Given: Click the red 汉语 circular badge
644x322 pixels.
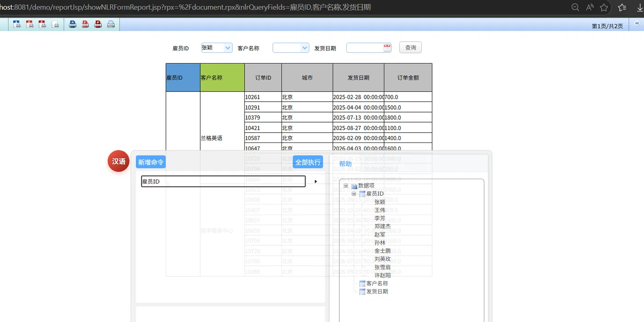Looking at the screenshot, I should pyautogui.click(x=118, y=162).
